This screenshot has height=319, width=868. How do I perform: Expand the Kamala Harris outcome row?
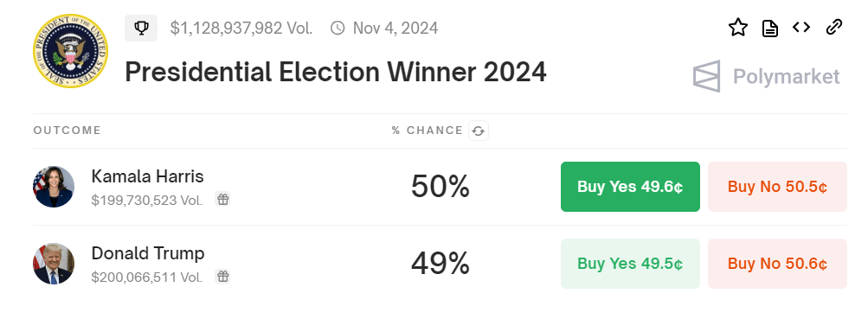point(440,187)
